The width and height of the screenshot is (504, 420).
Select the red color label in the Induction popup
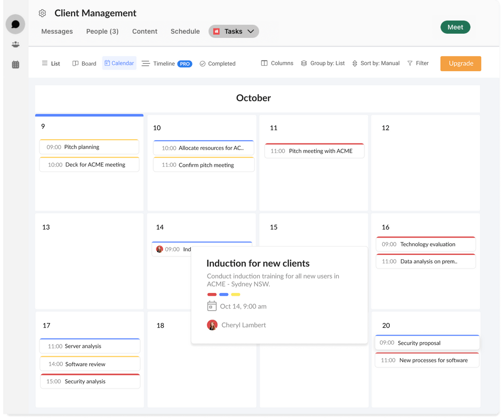[x=212, y=294]
